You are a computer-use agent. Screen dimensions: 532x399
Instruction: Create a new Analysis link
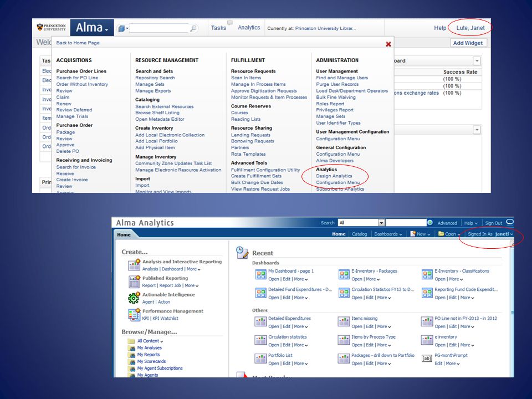pos(150,269)
